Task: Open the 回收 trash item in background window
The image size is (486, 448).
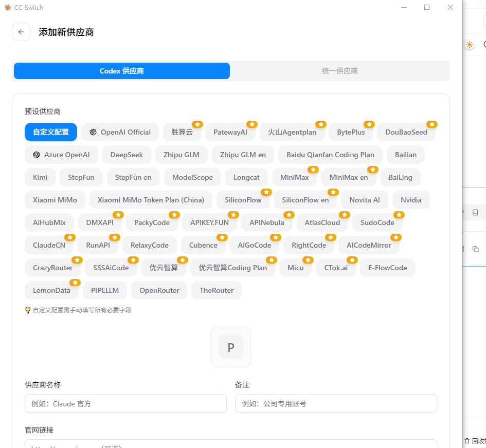Action: [475, 441]
